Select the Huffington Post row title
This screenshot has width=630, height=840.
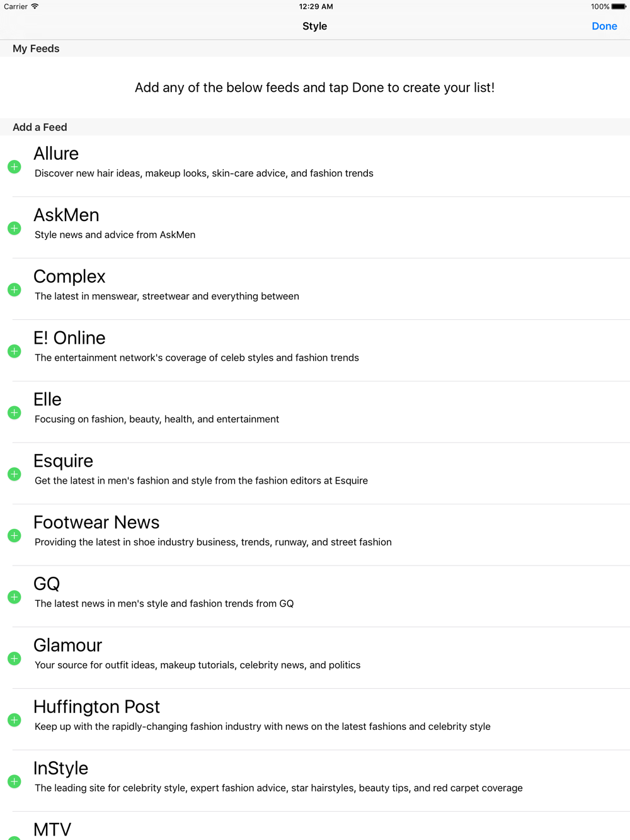click(x=96, y=707)
